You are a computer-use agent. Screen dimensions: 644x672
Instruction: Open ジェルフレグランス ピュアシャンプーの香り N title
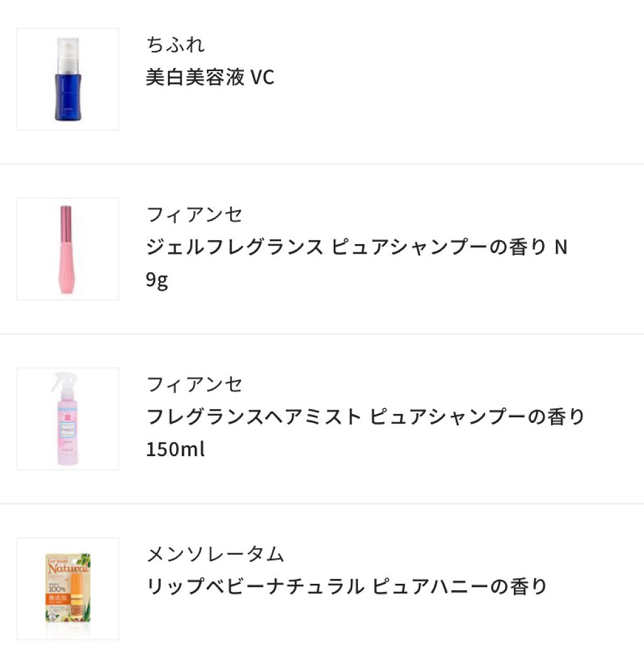click(x=356, y=247)
